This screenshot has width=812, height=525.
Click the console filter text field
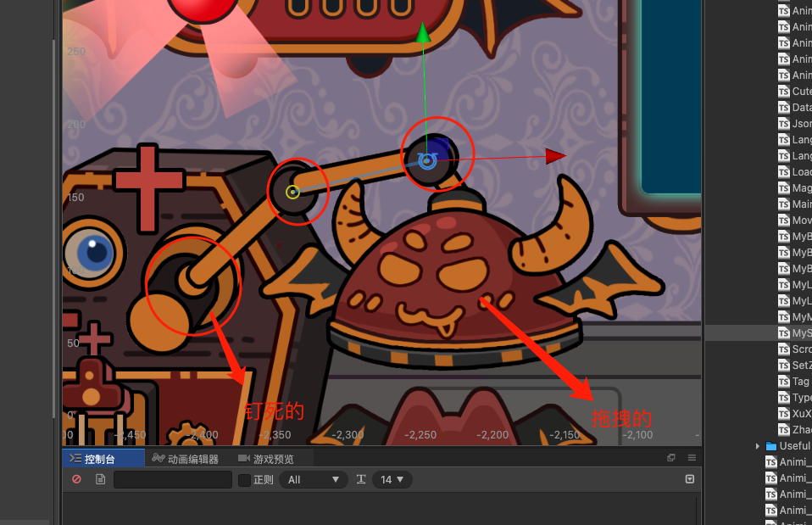click(x=172, y=479)
